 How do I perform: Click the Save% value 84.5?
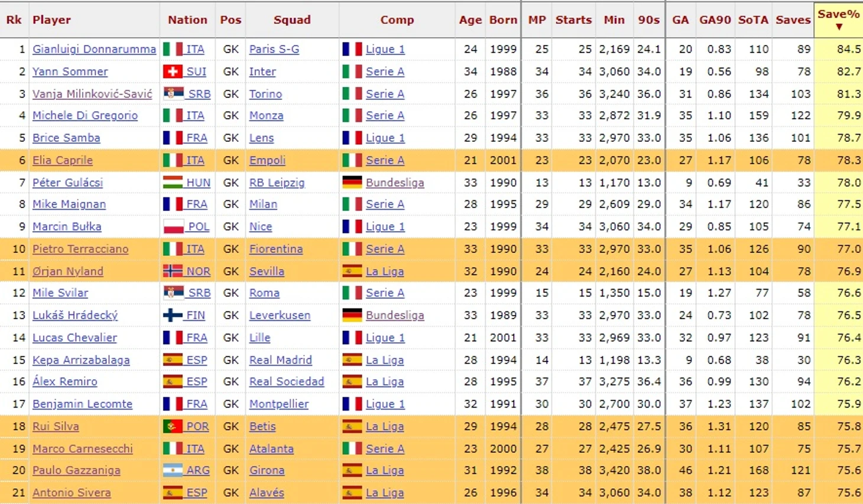[849, 49]
